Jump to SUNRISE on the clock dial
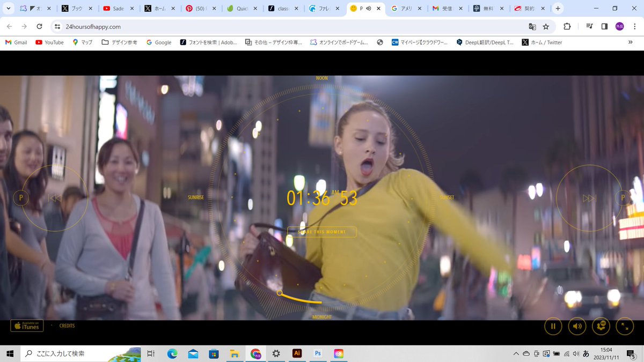Image resolution: width=644 pixels, height=362 pixels. (196, 197)
